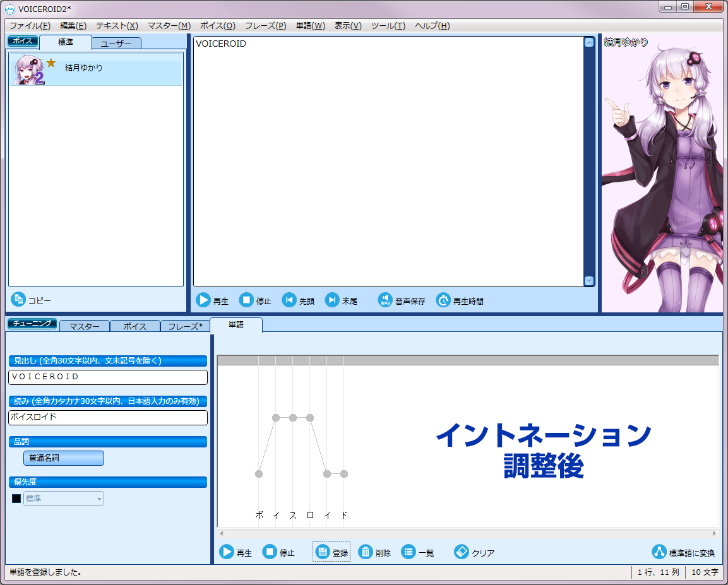The image size is (728, 585).
Task: Select the accent point above ボ
Action: [x=259, y=474]
